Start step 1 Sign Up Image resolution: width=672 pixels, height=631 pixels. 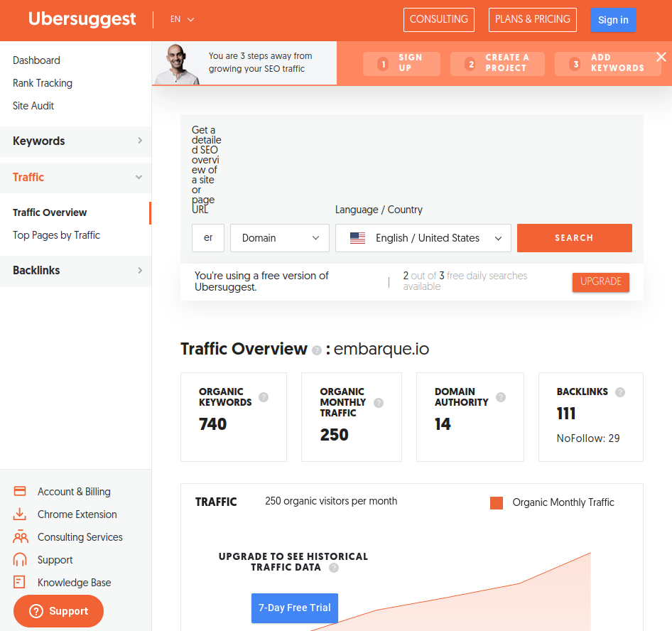401,63
